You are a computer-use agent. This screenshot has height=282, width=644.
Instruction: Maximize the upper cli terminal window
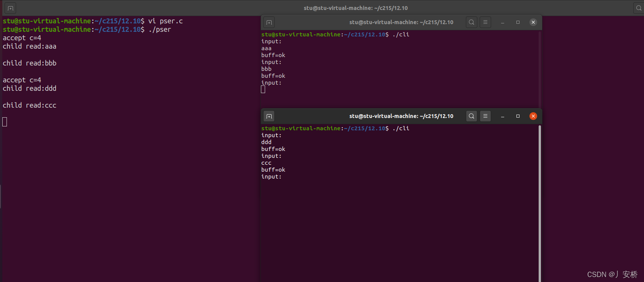[x=518, y=22]
